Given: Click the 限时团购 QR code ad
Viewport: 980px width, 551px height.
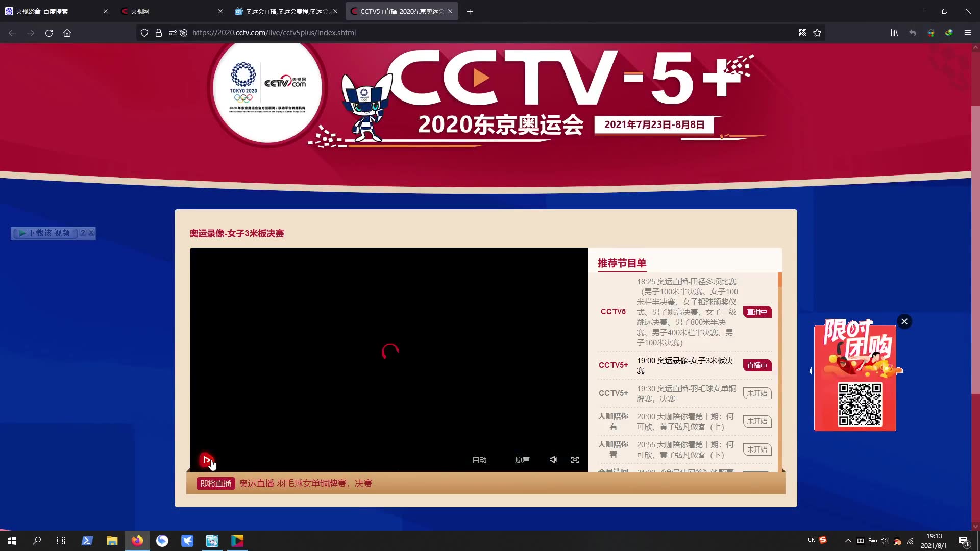Looking at the screenshot, I should pos(855,375).
